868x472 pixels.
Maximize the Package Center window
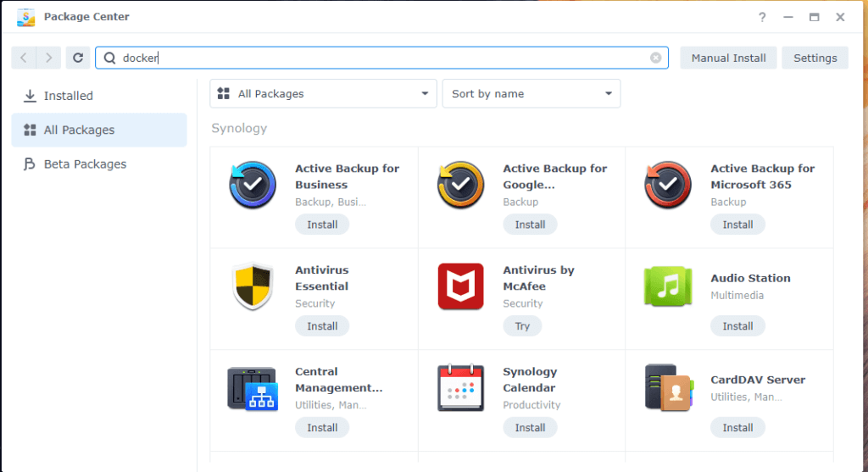814,17
